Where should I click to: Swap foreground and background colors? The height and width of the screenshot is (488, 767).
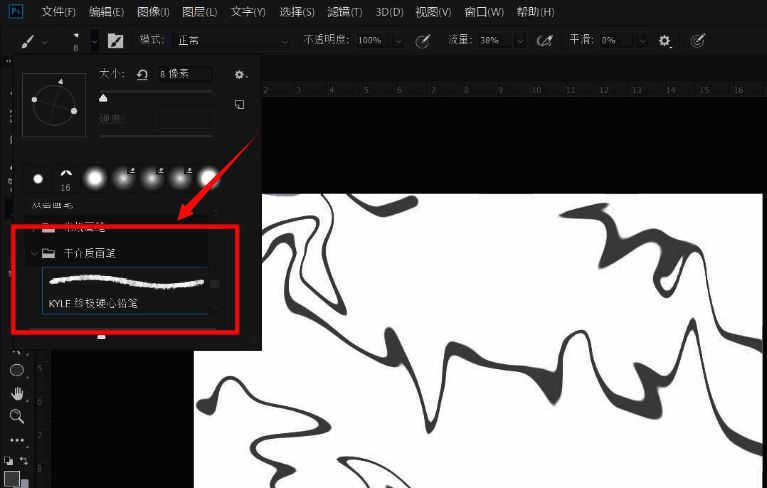click(24, 461)
